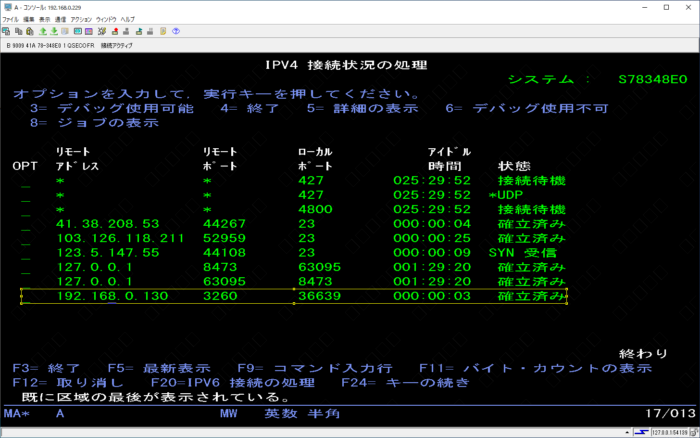
Task: Click F9= コマンド入力行 label
Action: tap(315, 368)
